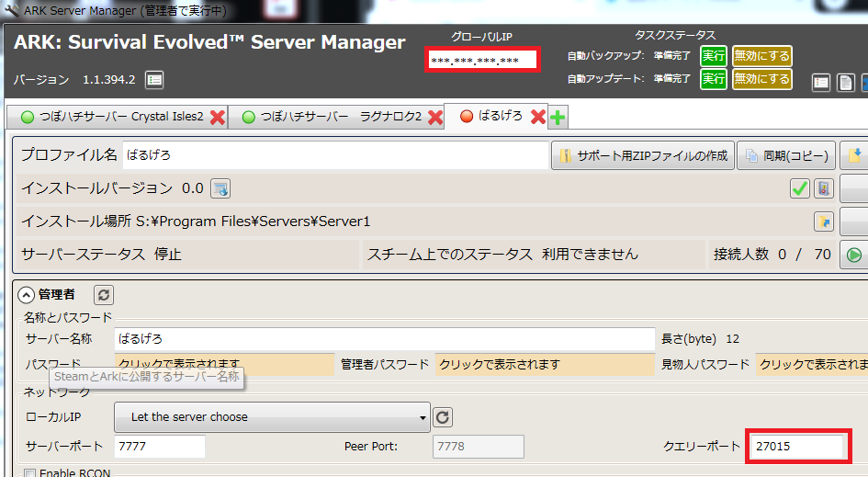This screenshot has width=868, height=477.
Task: Run the automatic backup task (実行)
Action: [714, 56]
